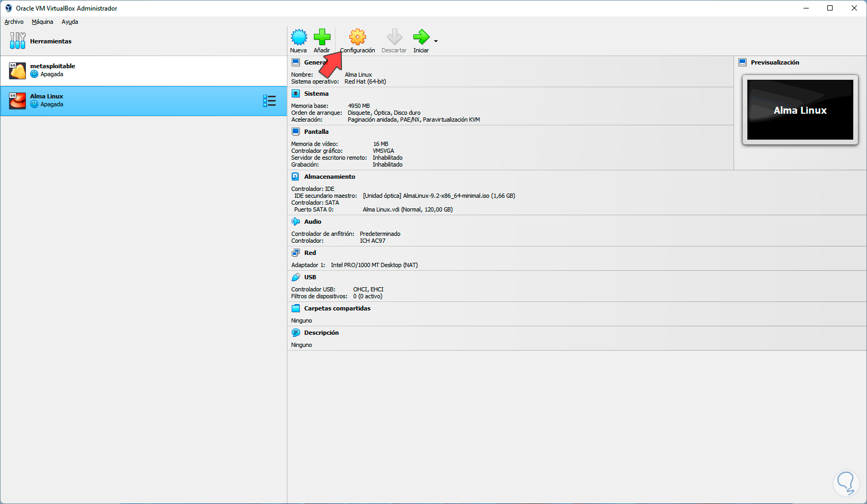Image resolution: width=867 pixels, height=504 pixels.
Task: Select the metasploitable virtual machine
Action: click(x=143, y=70)
